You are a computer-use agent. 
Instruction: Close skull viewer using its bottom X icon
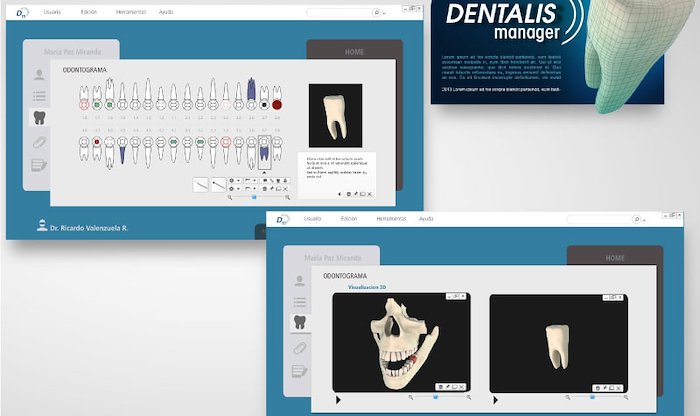[462, 387]
